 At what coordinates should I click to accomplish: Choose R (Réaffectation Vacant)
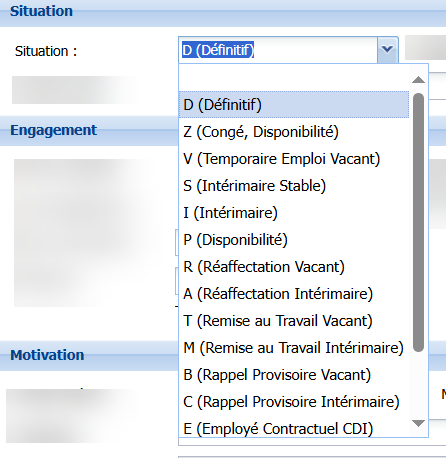tap(294, 267)
